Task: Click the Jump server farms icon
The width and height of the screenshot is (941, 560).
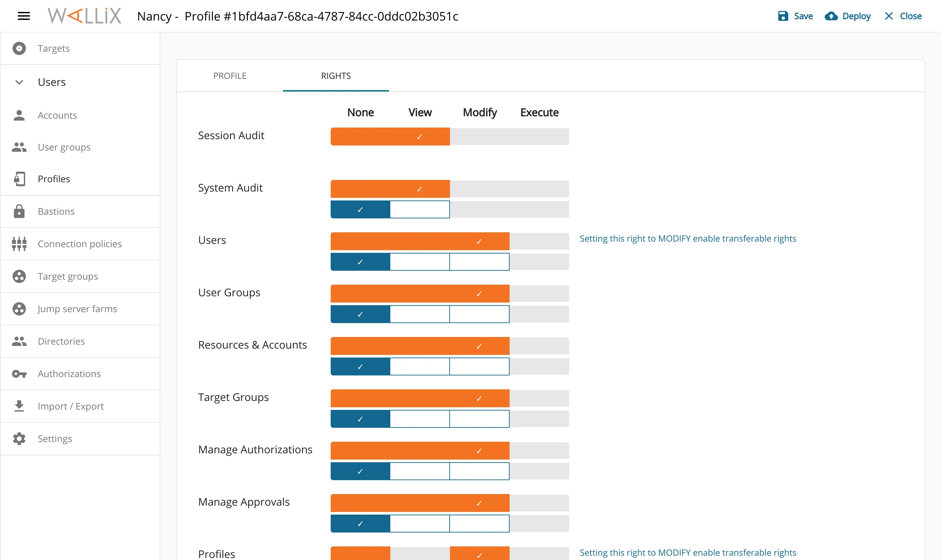Action: [x=19, y=309]
